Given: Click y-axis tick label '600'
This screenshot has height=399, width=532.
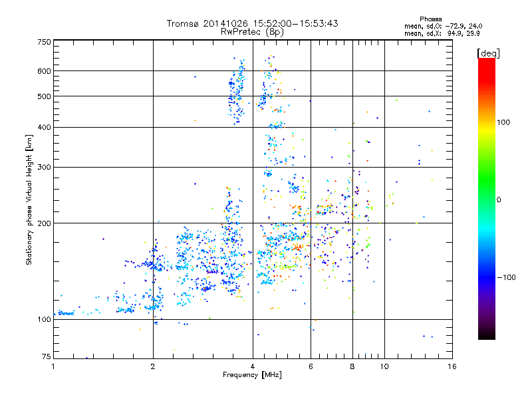Looking at the screenshot, I should pos(44,71).
